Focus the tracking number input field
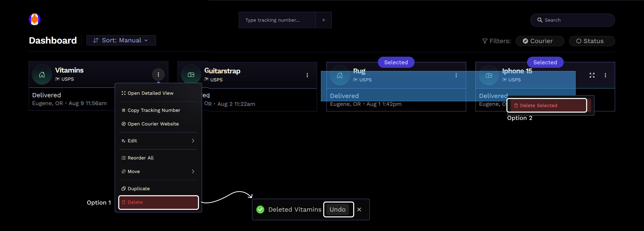 pos(277,20)
